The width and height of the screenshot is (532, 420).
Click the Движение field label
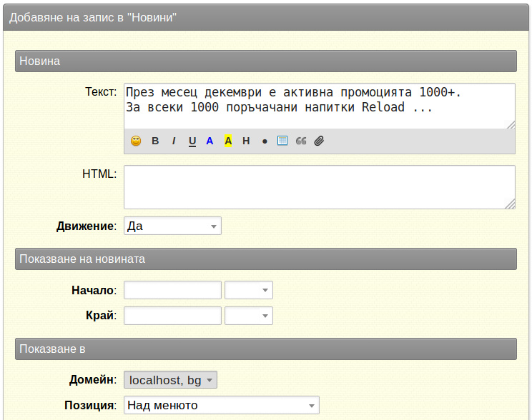click(x=87, y=226)
